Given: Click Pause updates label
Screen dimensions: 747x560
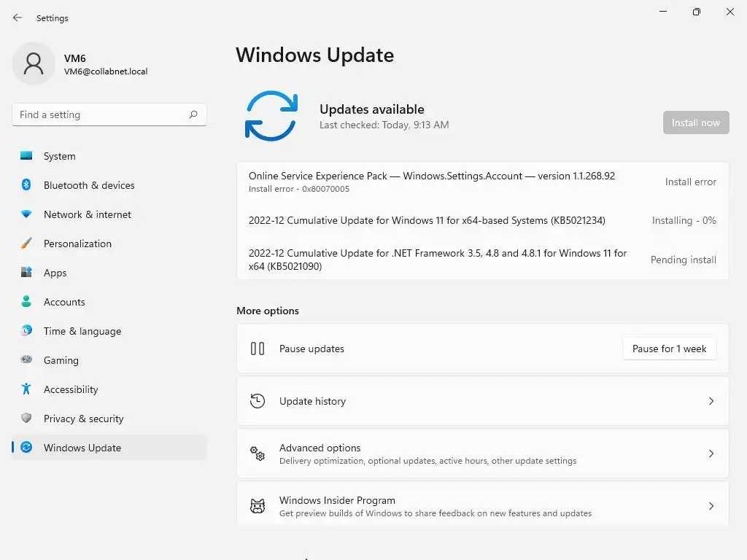Looking at the screenshot, I should [311, 349].
